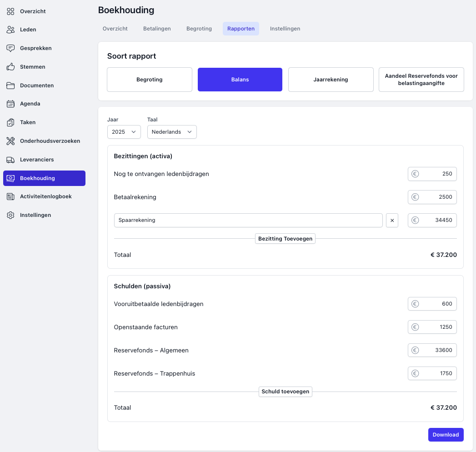
Task: Click euro icon in Openstaande facturen field
Action: (x=415, y=327)
